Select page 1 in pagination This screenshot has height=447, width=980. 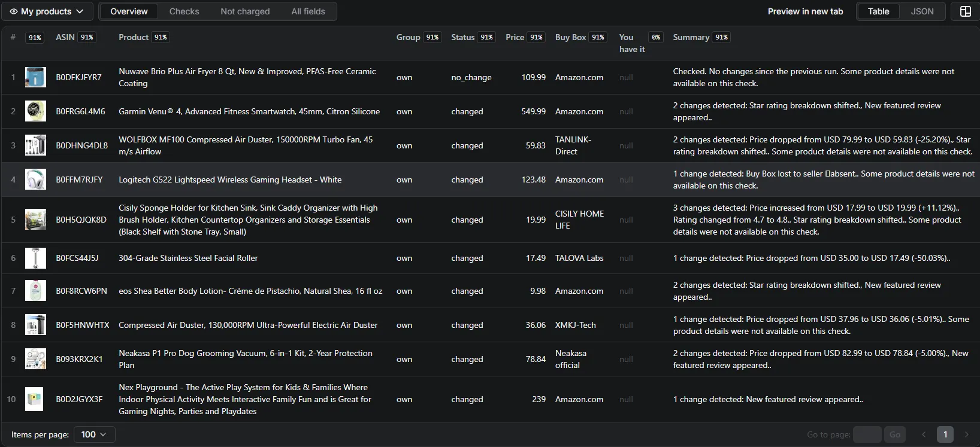(945, 434)
